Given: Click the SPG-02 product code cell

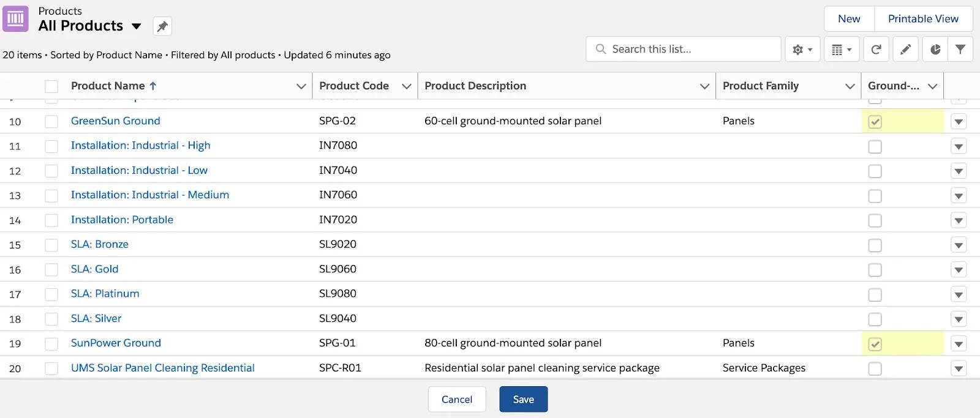Looking at the screenshot, I should (x=337, y=121).
